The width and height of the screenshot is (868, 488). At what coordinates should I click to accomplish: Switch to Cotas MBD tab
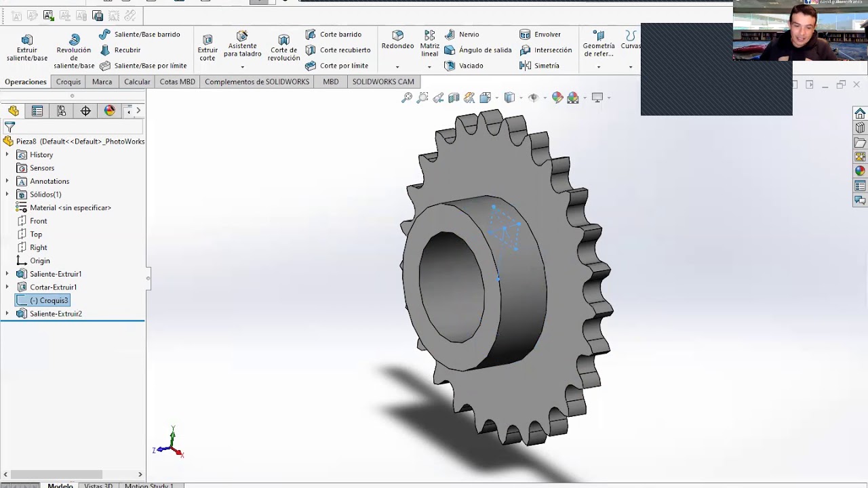[x=177, y=82]
